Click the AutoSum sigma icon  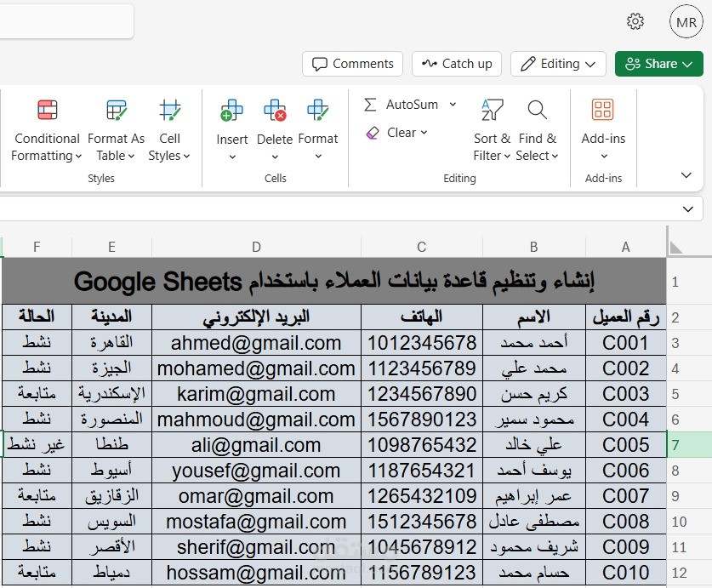coord(370,105)
